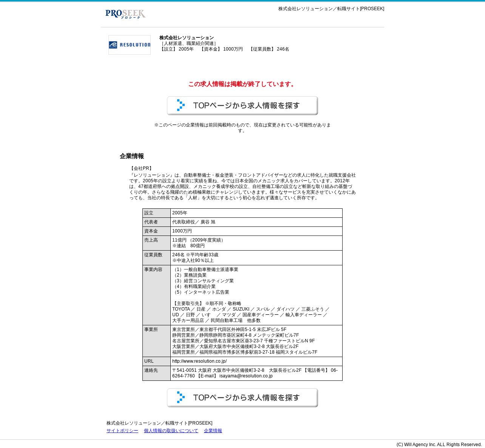The width and height of the screenshot is (485, 448).
Task: Click the （1）一般自動車整備士派遣事業 line
Action: 205,269
